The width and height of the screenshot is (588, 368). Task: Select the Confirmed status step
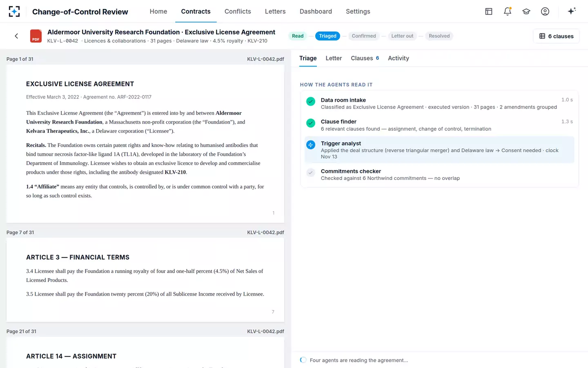coord(364,36)
